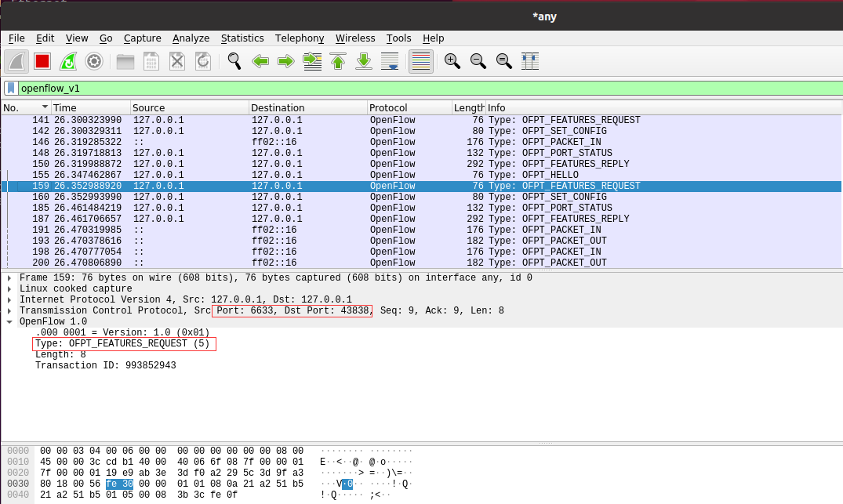Reset text zoom to normal size
This screenshot has height=504, width=843.
(503, 61)
